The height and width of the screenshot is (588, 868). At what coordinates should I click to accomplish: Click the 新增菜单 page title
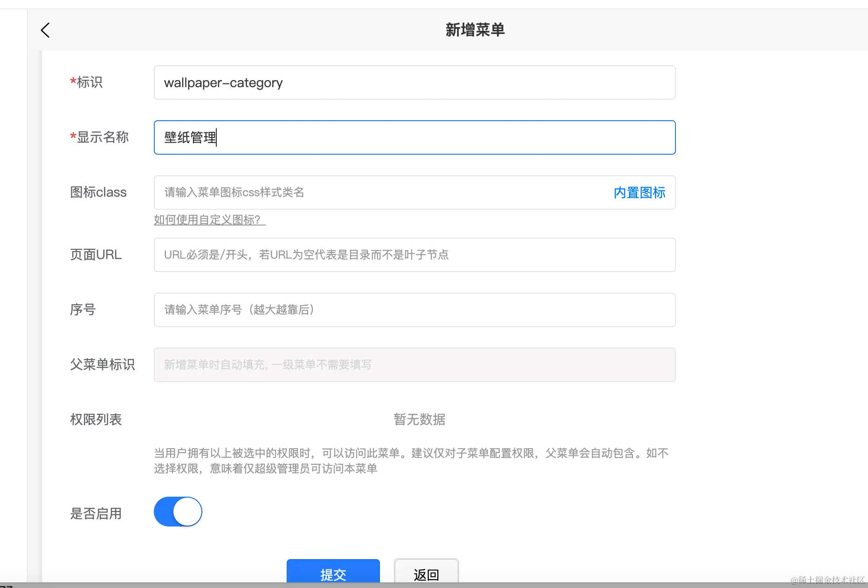474,29
